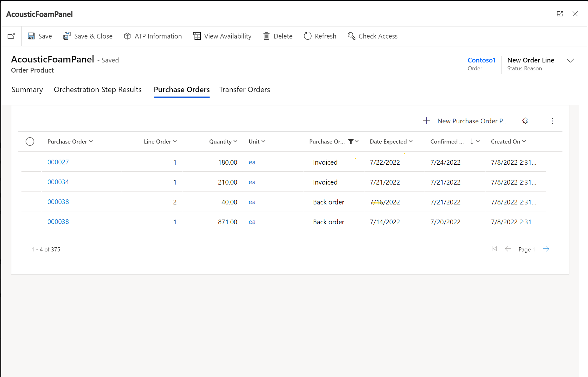
Task: Click the View Availability icon
Action: (x=197, y=36)
